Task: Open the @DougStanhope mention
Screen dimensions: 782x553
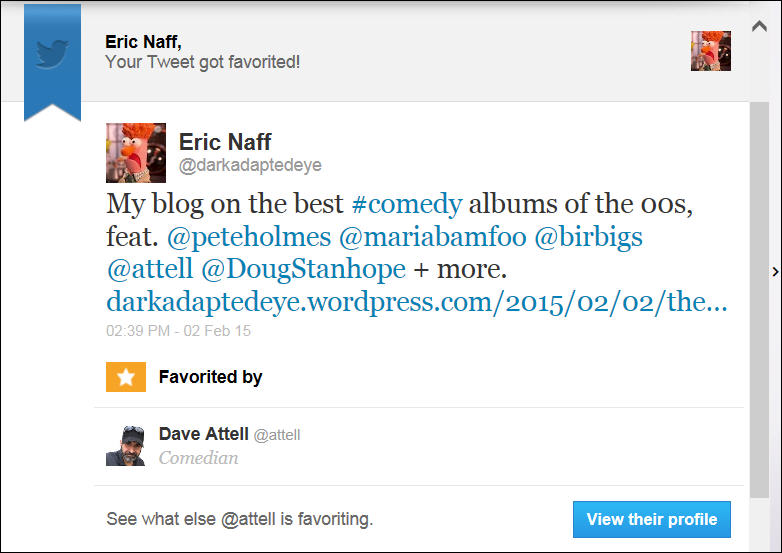Action: [304, 270]
